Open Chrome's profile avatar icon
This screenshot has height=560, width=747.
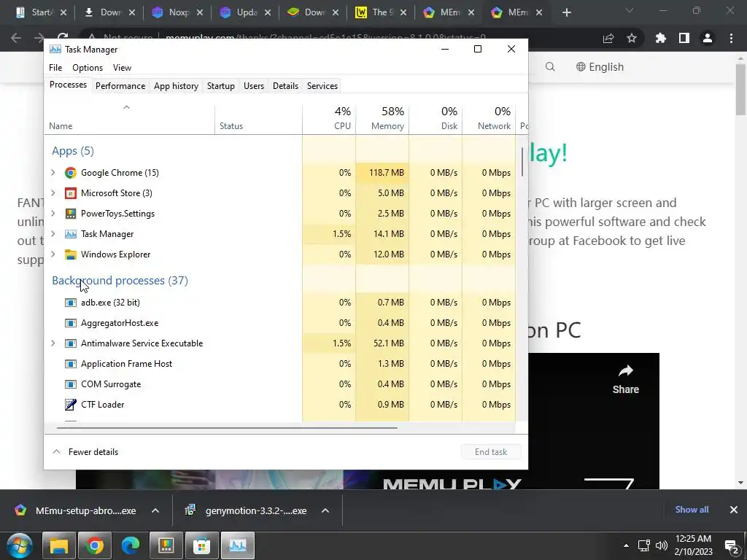pos(708,38)
